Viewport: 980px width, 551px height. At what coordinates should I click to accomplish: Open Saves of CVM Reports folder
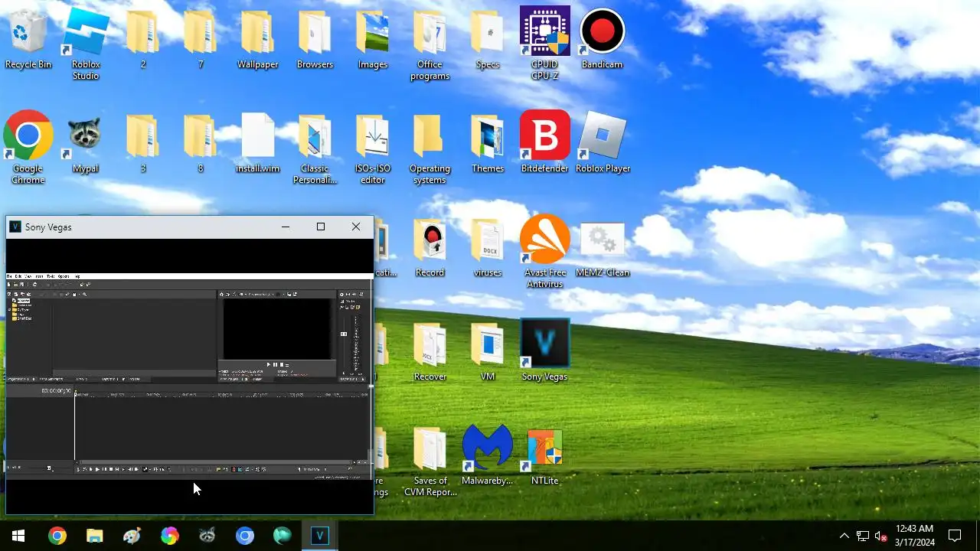click(430, 461)
